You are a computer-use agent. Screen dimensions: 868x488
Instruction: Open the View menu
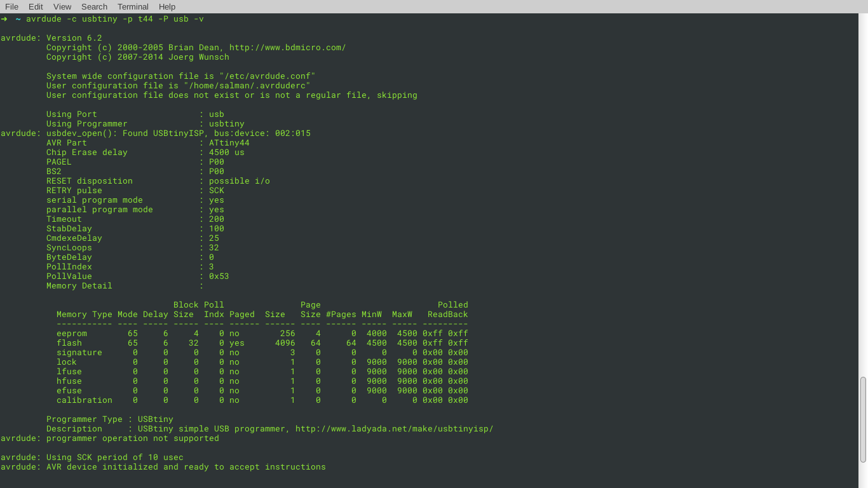coord(62,6)
